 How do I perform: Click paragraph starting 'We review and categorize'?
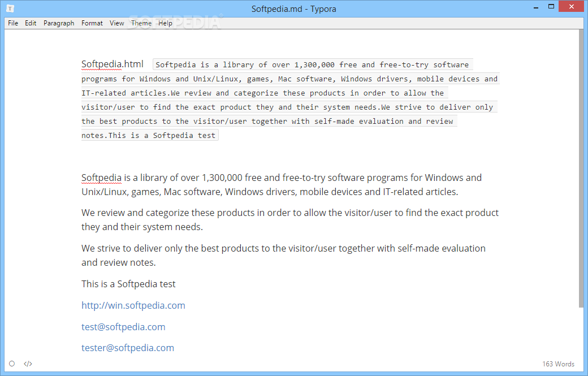[x=290, y=220]
